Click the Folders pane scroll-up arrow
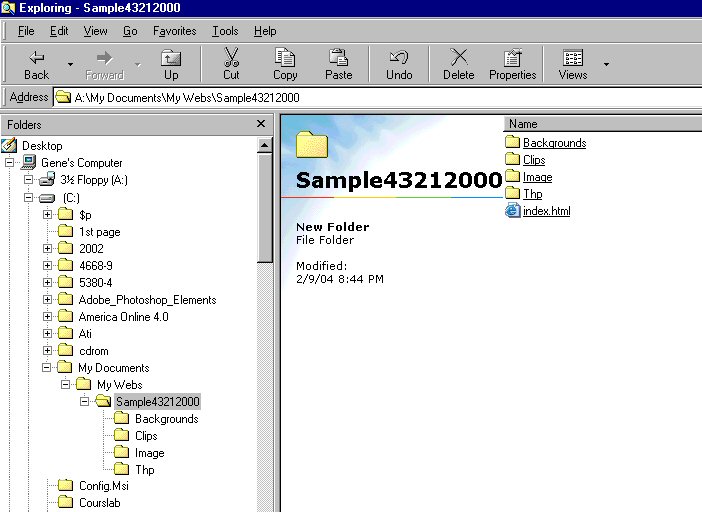The height and width of the screenshot is (512, 702). [x=265, y=145]
